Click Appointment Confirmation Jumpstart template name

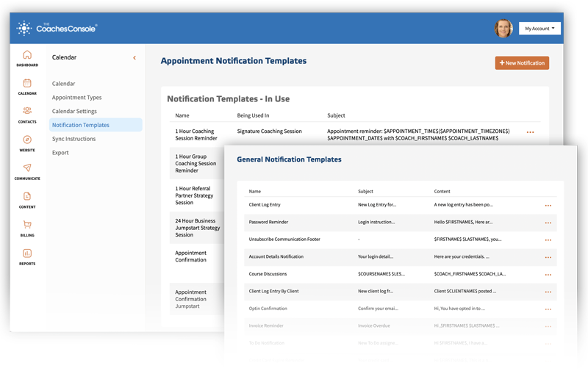tap(190, 299)
